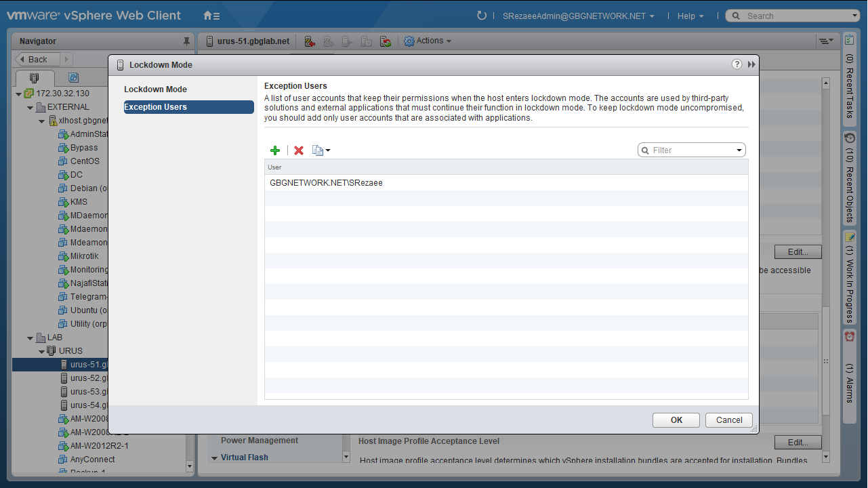The image size is (868, 488).
Task: Open the home menu icon
Action: (211, 16)
